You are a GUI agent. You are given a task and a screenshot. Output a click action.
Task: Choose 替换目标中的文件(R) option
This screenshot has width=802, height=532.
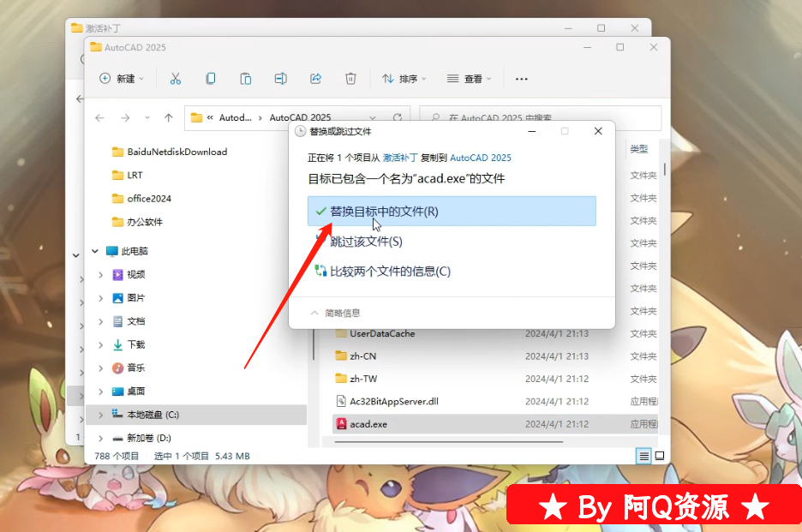click(x=452, y=212)
